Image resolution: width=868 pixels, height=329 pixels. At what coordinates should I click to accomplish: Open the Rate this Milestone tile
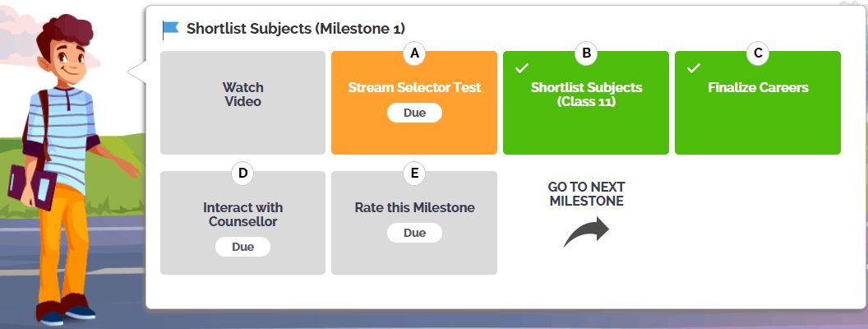click(414, 223)
